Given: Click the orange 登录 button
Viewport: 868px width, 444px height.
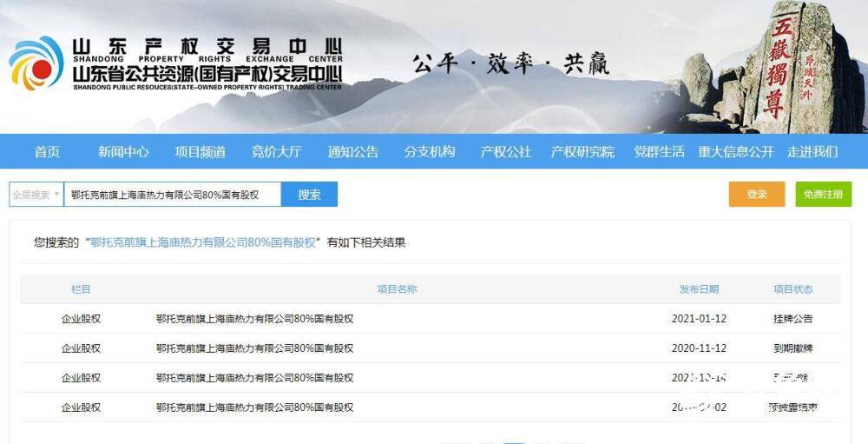Looking at the screenshot, I should click(757, 194).
